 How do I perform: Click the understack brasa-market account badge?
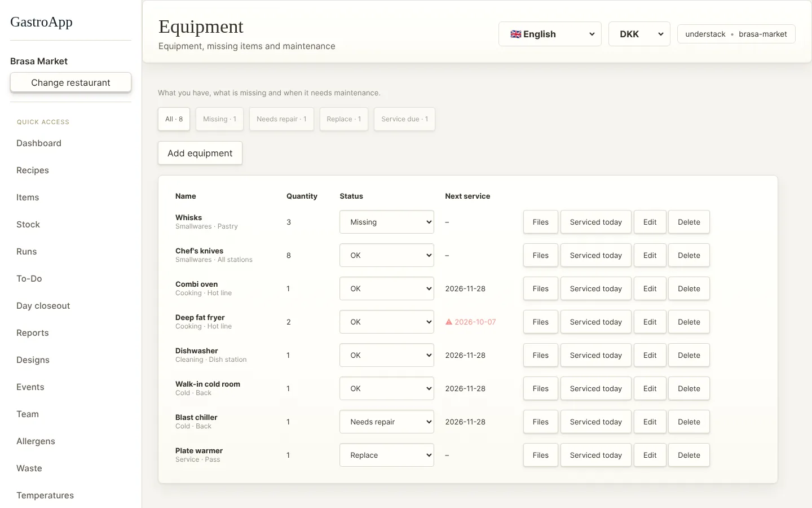click(x=736, y=34)
